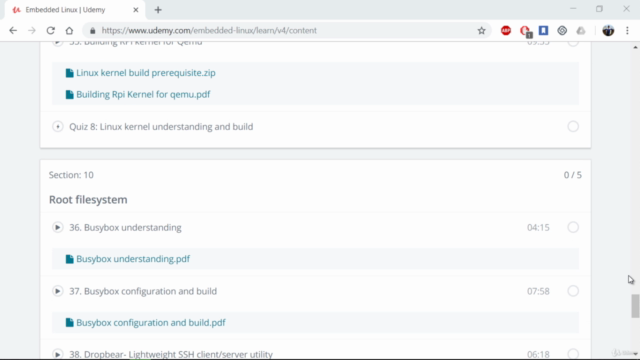Screen dimensions: 640x360
Task: Download Linux kernel build prerequisite.zip
Action: (146, 73)
